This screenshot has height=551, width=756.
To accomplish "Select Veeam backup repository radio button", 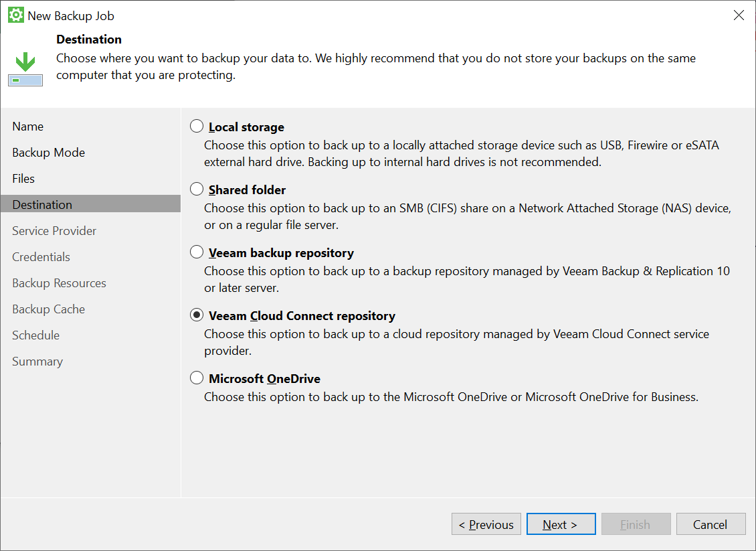I will (197, 252).
